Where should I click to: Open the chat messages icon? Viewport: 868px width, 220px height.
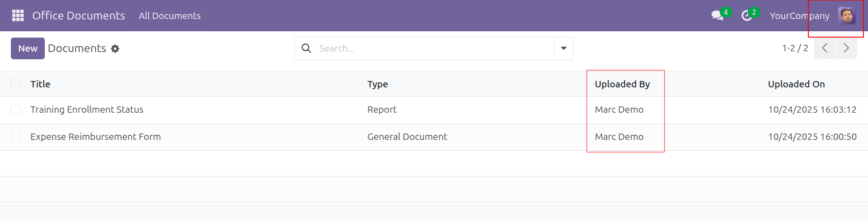point(717,15)
